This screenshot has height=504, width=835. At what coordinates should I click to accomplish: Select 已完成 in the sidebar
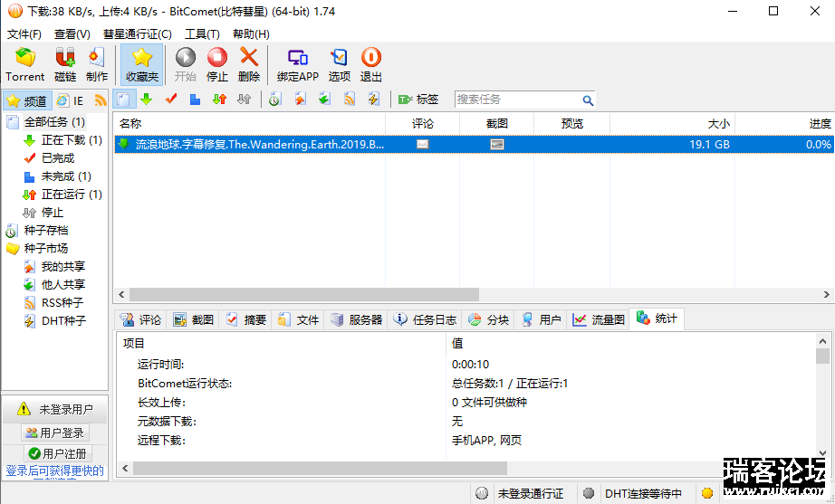[58, 158]
